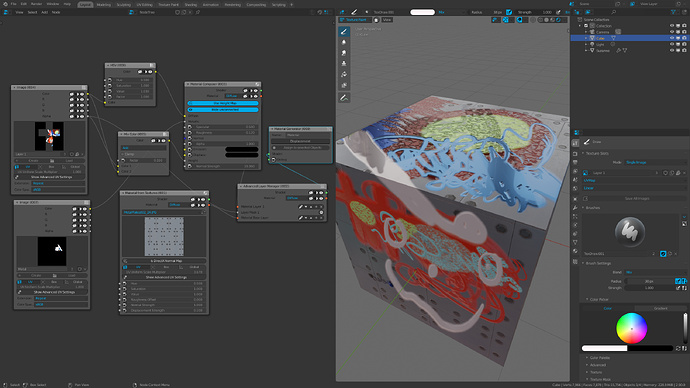
Task: Open the node editor Node menu
Action: [x=56, y=12]
